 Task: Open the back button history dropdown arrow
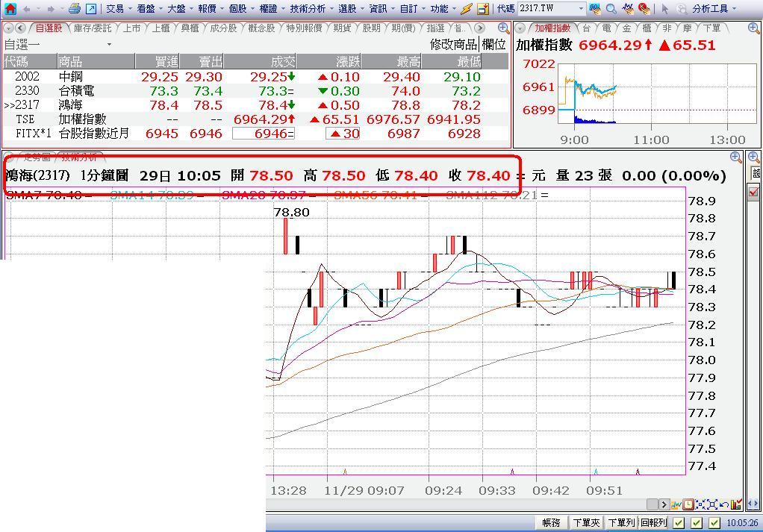pyautogui.click(x=38, y=9)
